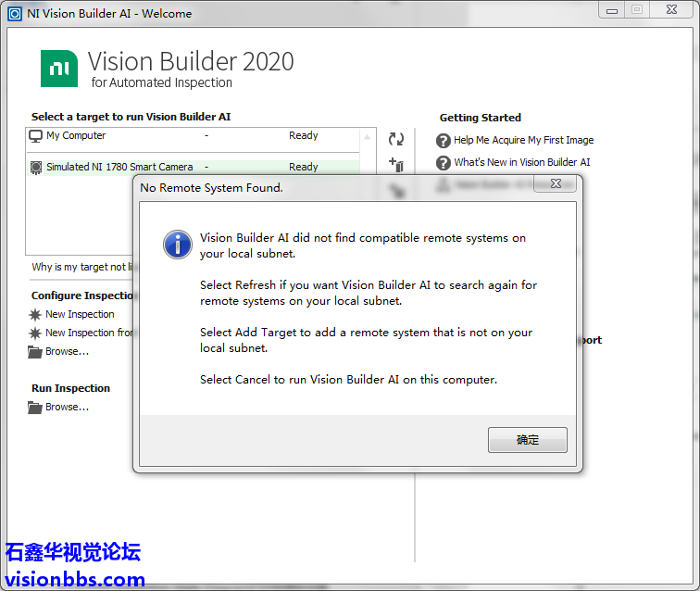Click the help icon beside Acquire My First Image
The width and height of the screenshot is (700, 591).
pyautogui.click(x=444, y=141)
